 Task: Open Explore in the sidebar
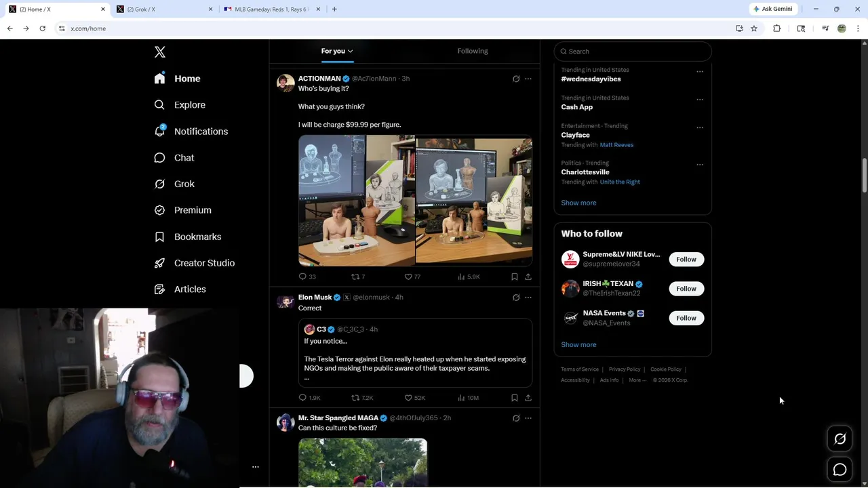(x=180, y=105)
